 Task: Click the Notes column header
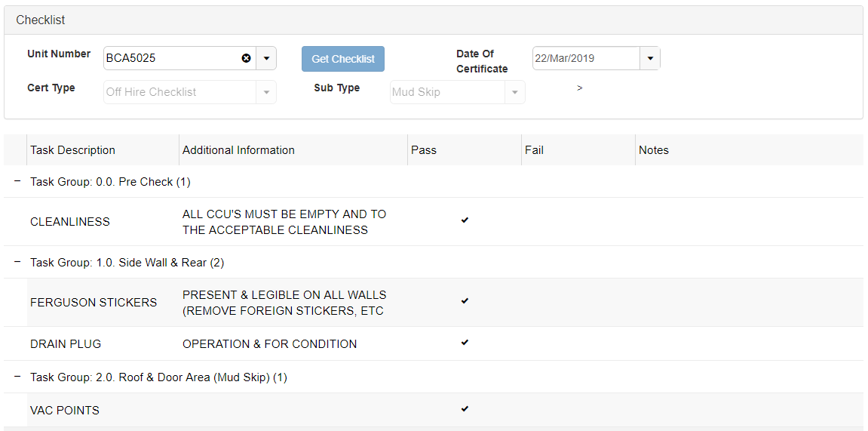pos(654,150)
